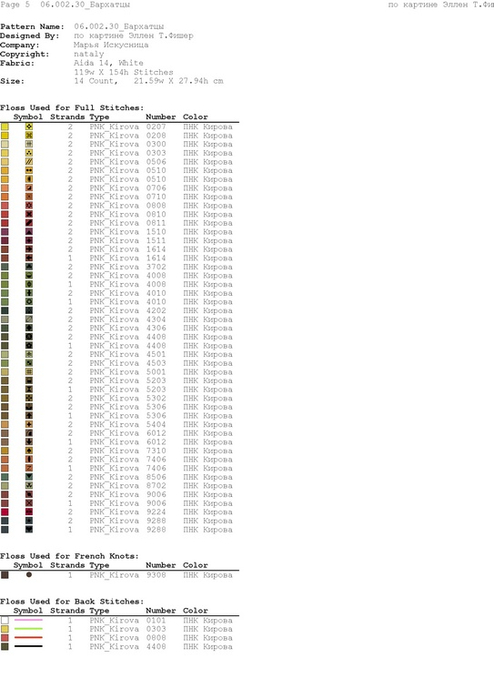Click the size text 21.59w X 27.94h cm
Image resolution: width=494 pixels, height=699 pixels.
click(x=178, y=81)
